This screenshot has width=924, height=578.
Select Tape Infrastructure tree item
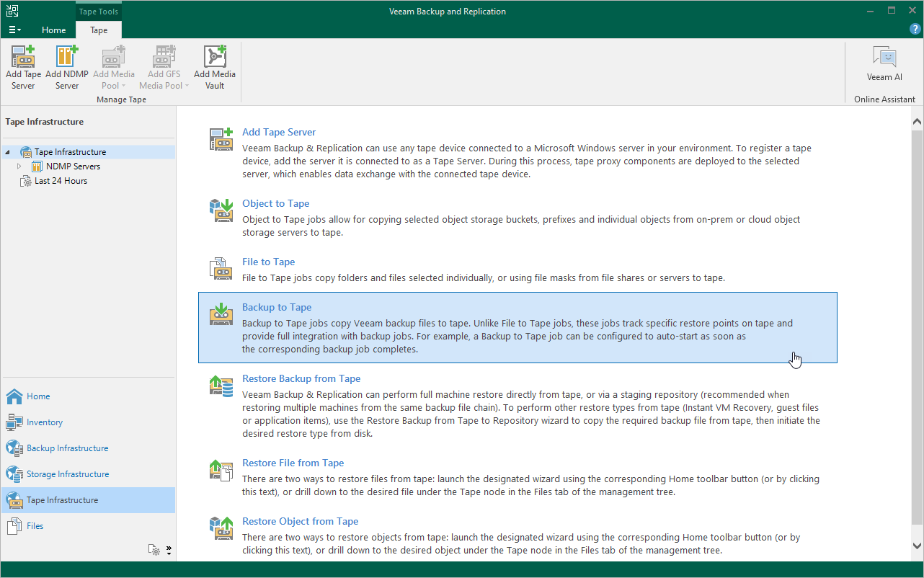click(70, 152)
